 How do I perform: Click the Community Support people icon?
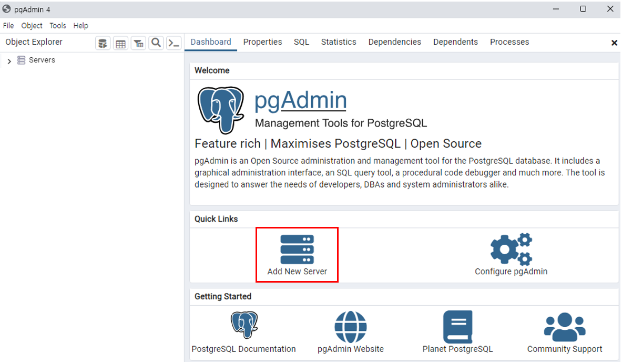565,327
